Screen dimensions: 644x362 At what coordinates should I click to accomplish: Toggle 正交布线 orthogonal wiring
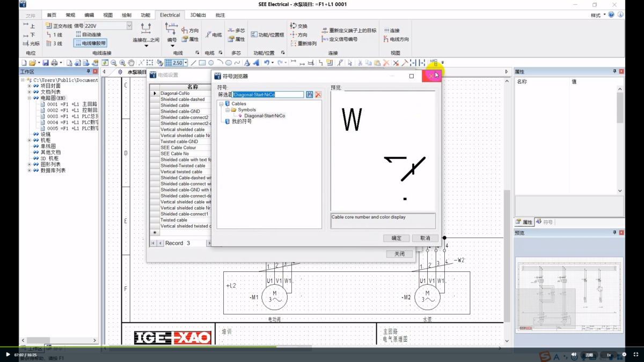click(x=59, y=26)
